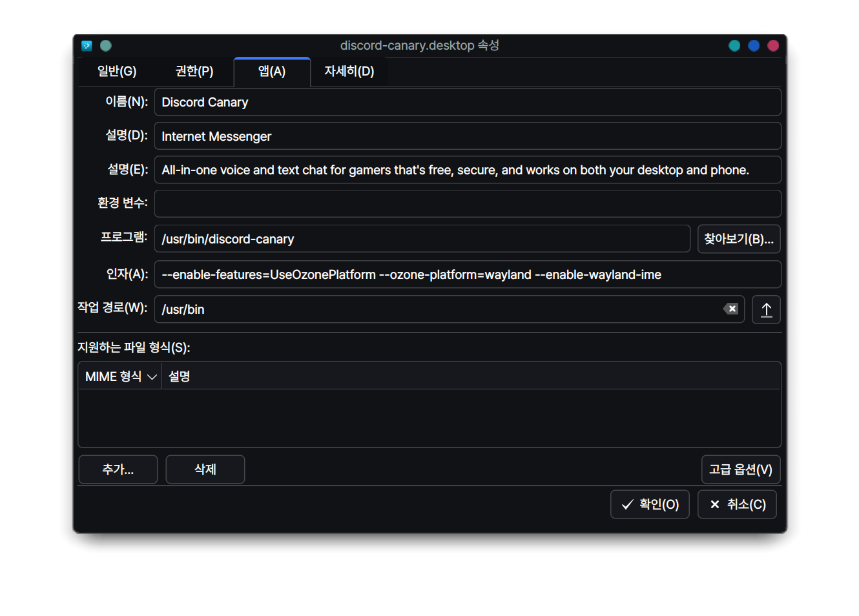The image size is (859, 616).
Task: Cancel with the 취소(C) button
Action: [737, 504]
